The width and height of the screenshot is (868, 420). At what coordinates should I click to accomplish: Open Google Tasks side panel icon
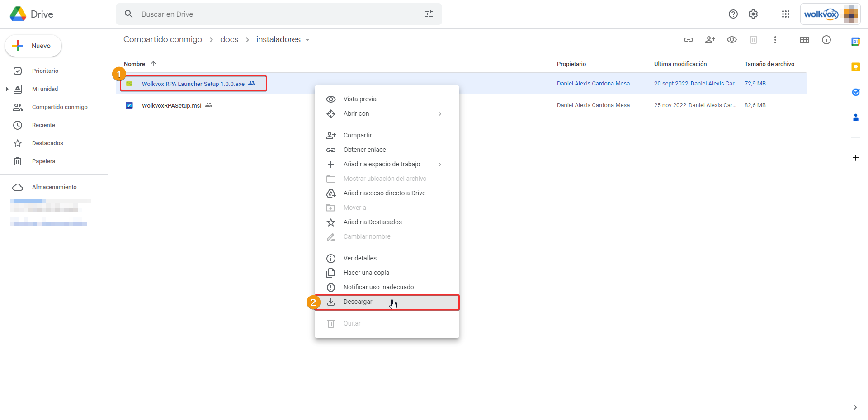coord(856,92)
